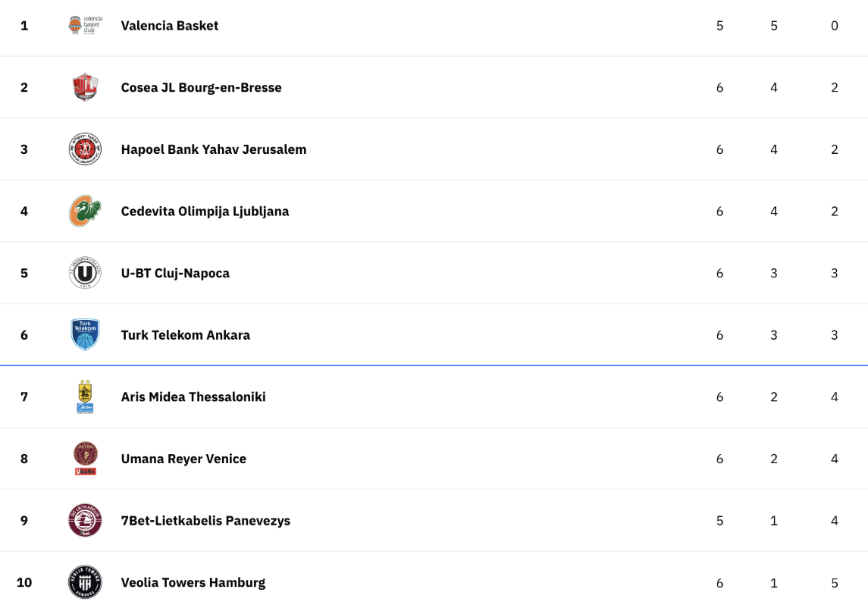Open the Valencia Basket team link

169,26
